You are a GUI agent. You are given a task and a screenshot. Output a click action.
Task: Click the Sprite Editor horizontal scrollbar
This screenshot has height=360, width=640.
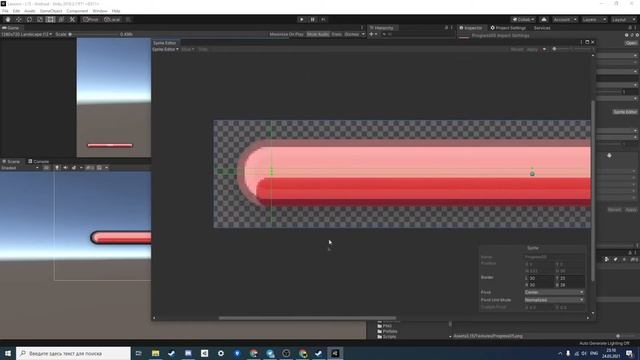[x=307, y=318]
